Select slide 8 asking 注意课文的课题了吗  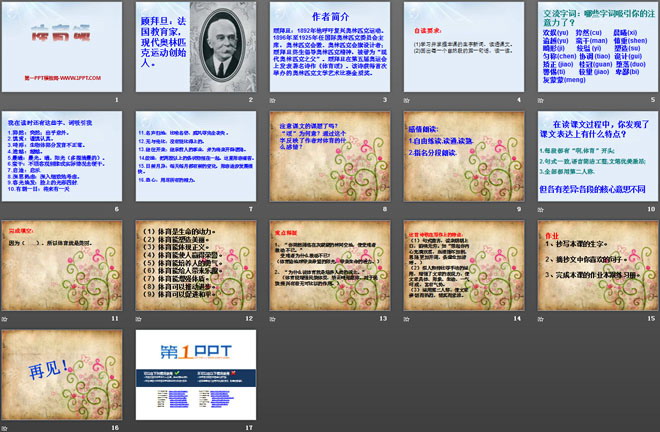[330, 156]
